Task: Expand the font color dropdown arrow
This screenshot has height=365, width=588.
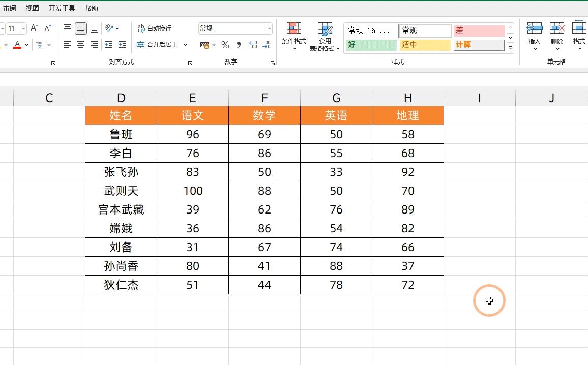Action: (26, 45)
